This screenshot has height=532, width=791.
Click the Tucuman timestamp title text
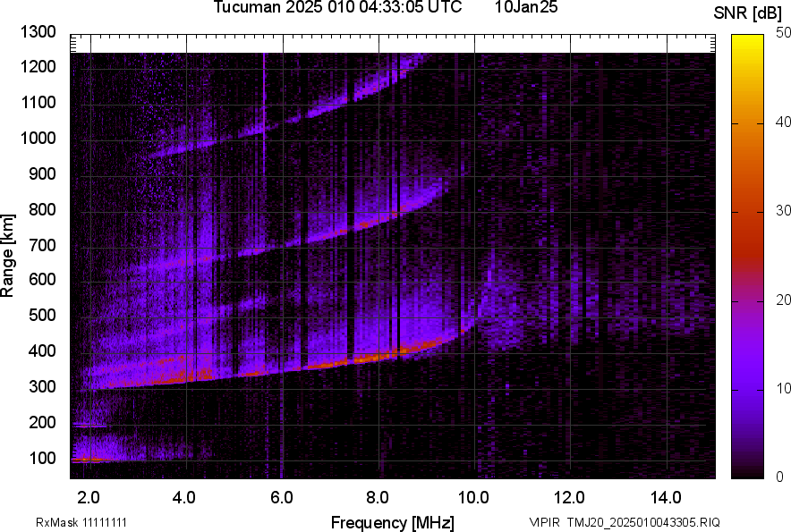pyautogui.click(x=337, y=8)
